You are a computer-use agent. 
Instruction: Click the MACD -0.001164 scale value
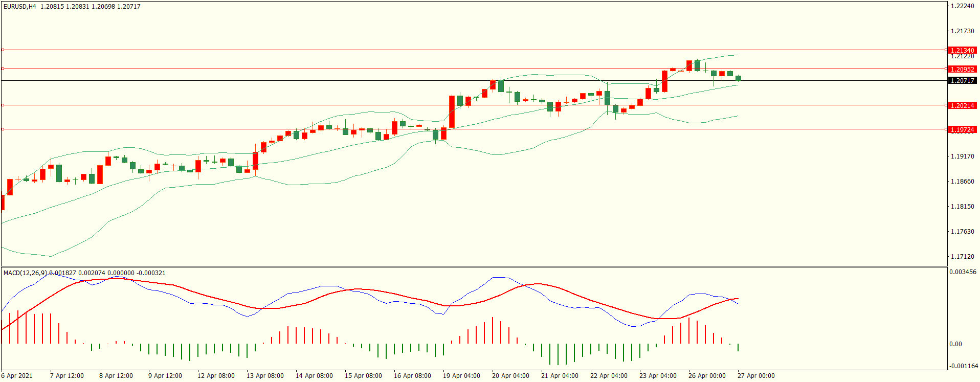tap(964, 366)
